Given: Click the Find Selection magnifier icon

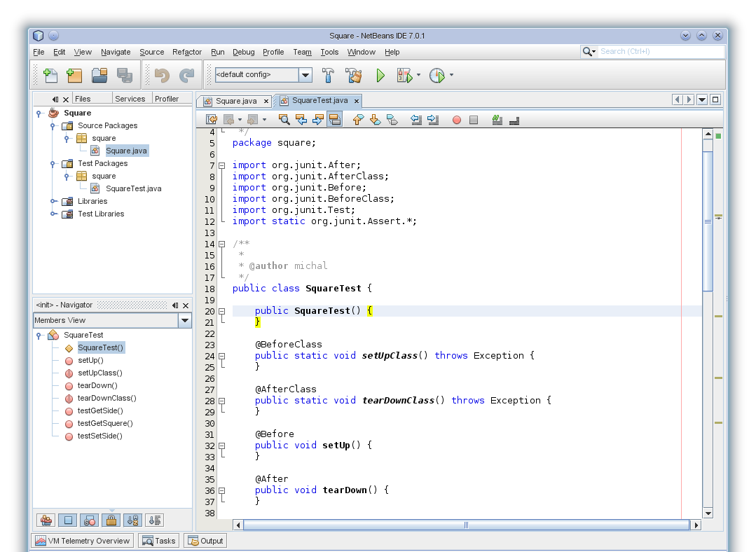Looking at the screenshot, I should pos(284,120).
